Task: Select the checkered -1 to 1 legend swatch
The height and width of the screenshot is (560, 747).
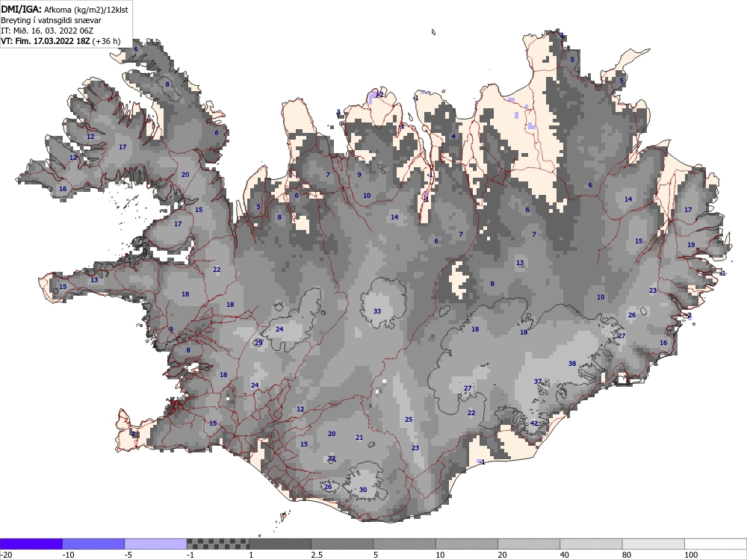Action: coord(217,544)
